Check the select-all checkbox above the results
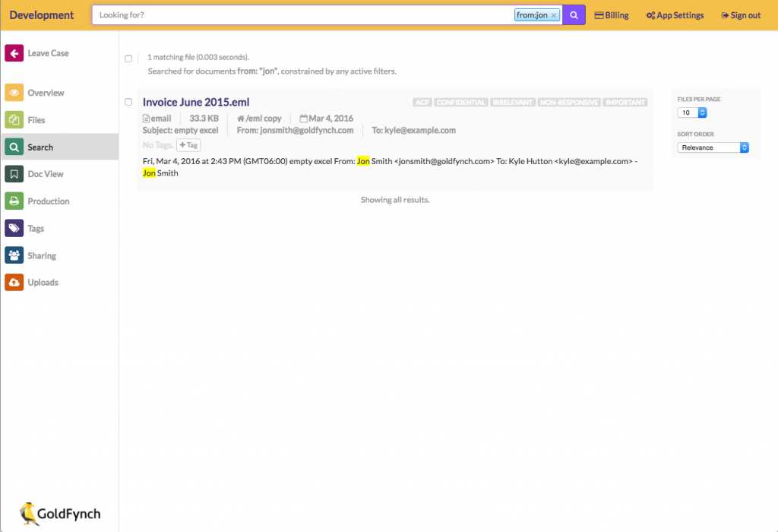Viewport: 778px width, 532px height. tap(128, 58)
